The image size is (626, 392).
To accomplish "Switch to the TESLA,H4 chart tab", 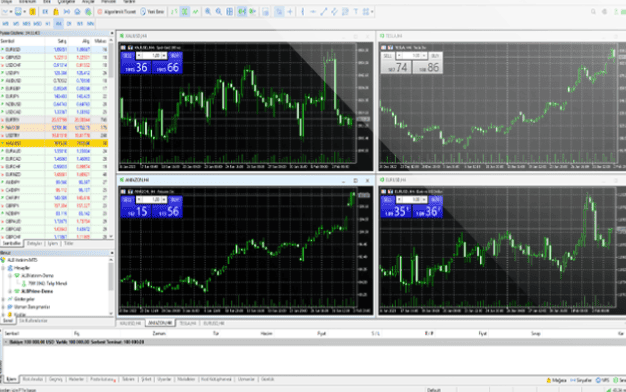I will point(188,323).
